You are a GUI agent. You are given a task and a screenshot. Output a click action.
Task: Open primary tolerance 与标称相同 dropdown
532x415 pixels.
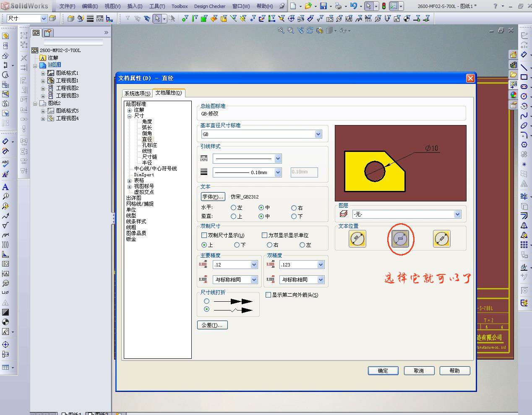(x=254, y=280)
